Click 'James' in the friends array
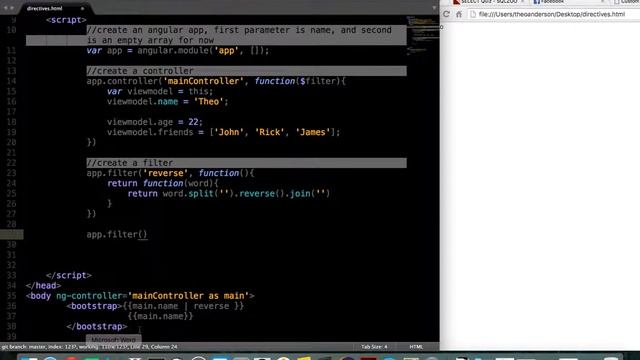The image size is (640, 360). coord(313,132)
